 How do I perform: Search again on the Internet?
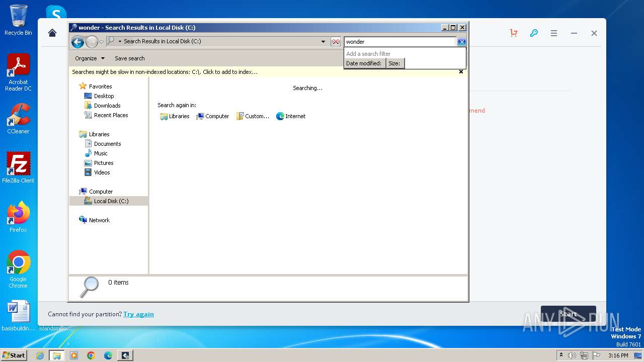click(291, 116)
